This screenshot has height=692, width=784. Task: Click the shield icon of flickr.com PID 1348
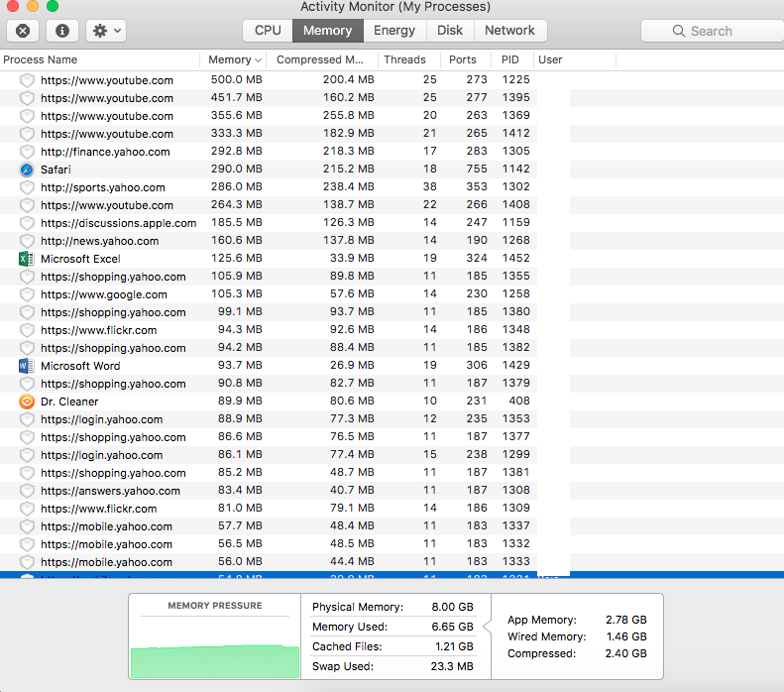click(x=27, y=330)
